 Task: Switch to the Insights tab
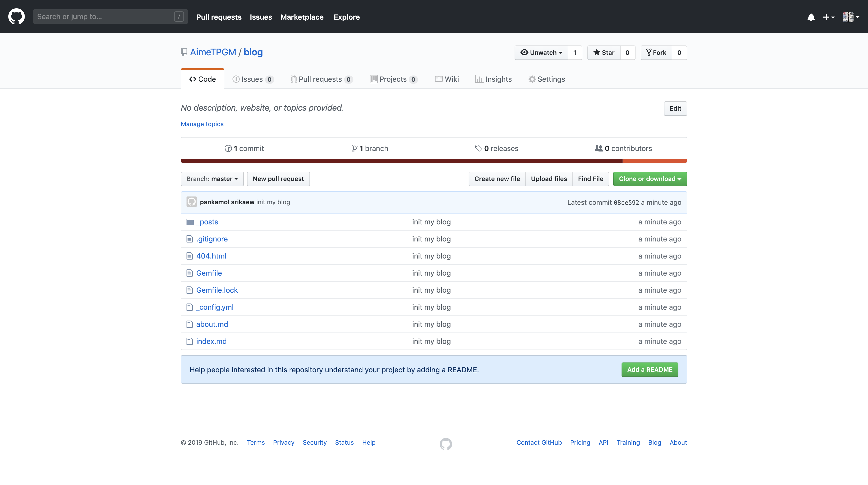tap(493, 79)
